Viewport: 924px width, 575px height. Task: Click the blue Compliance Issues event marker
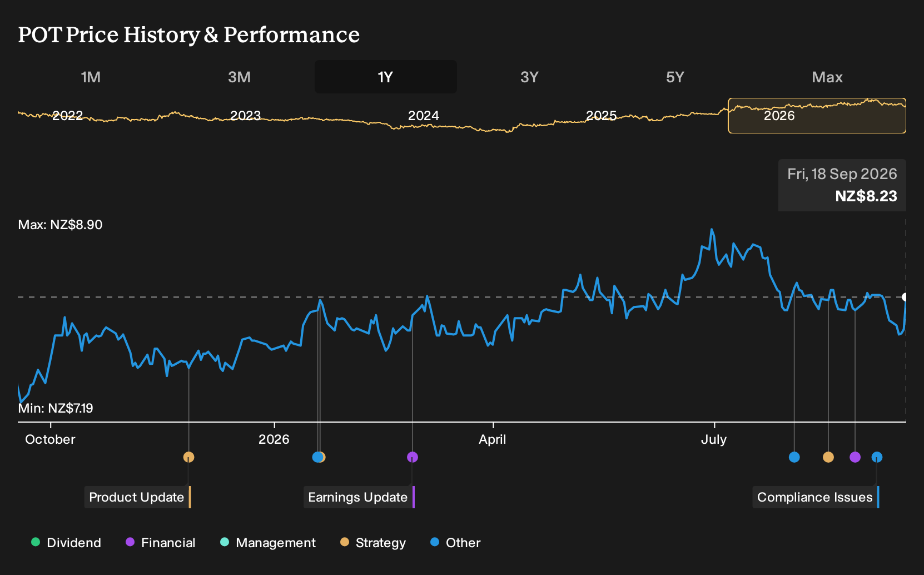(x=877, y=457)
